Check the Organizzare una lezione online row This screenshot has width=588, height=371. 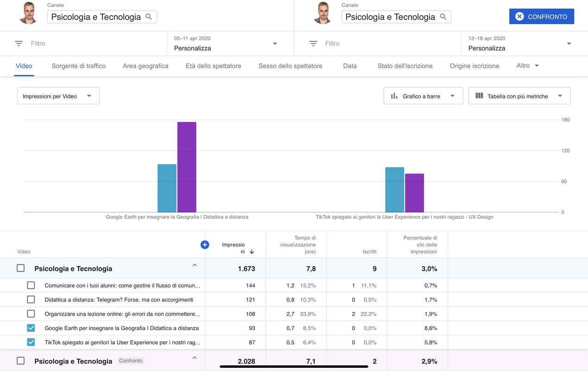click(x=31, y=314)
